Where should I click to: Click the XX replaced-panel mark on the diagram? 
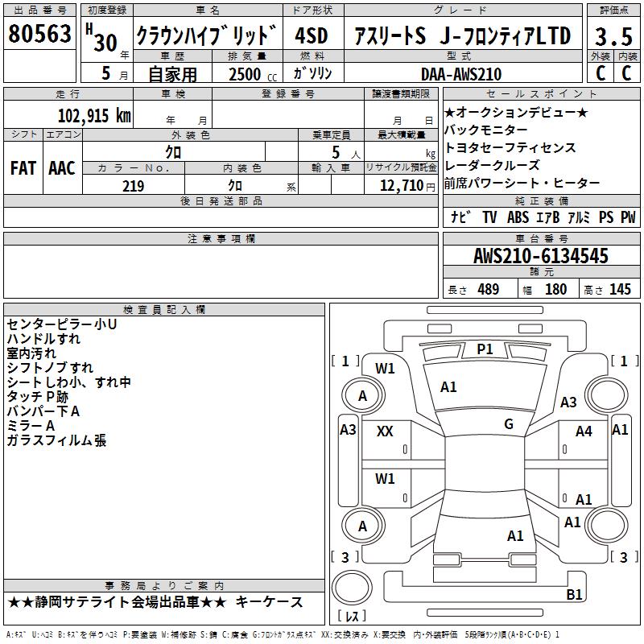tap(385, 431)
